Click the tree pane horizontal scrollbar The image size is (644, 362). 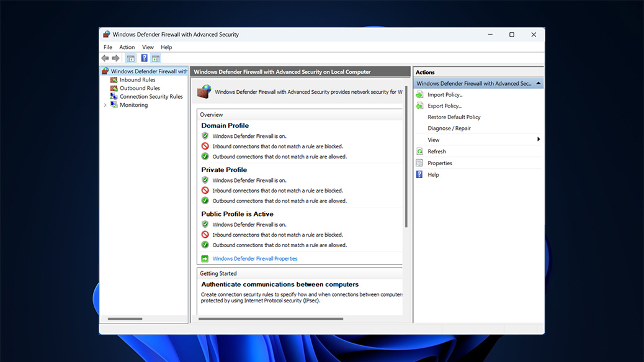tap(125, 319)
